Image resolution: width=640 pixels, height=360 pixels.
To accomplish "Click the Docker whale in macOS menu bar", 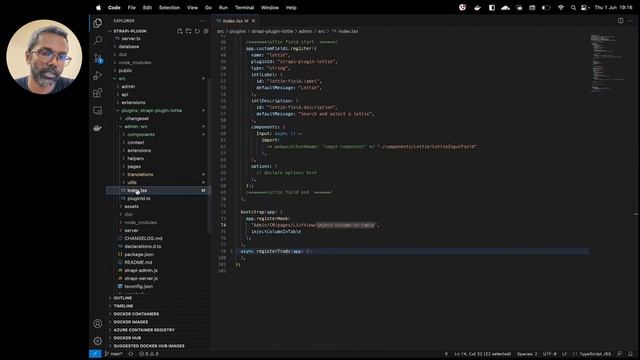I will pos(477,7).
